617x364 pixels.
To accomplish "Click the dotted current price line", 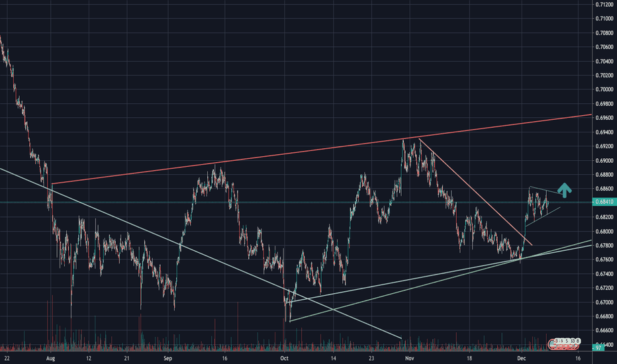I will pos(265,203).
